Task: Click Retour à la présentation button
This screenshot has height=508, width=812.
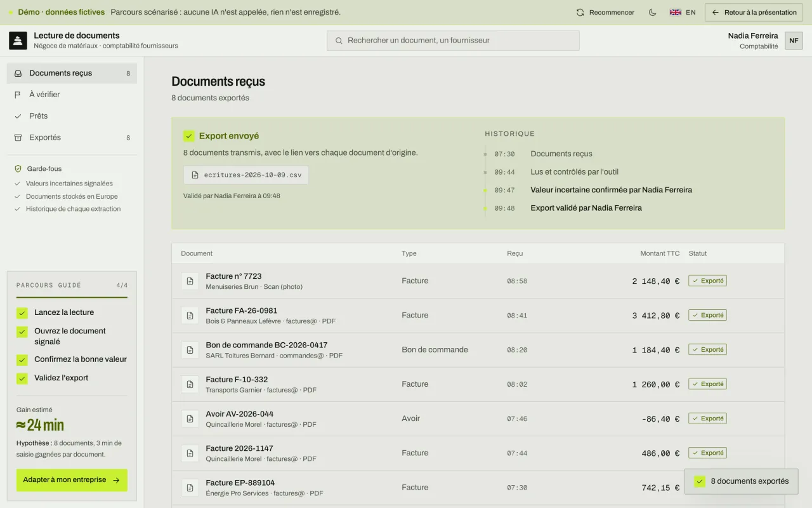Action: [x=754, y=12]
